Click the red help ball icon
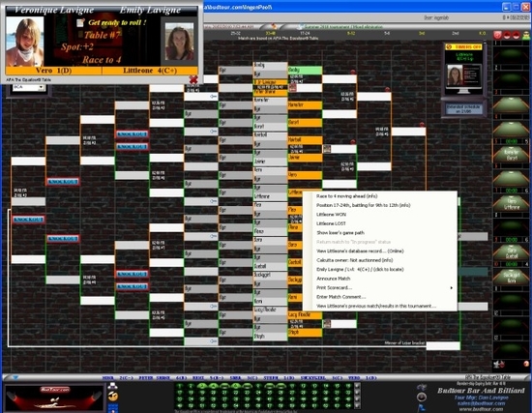This screenshot has height=413, width=532. pyautogui.click(x=526, y=364)
